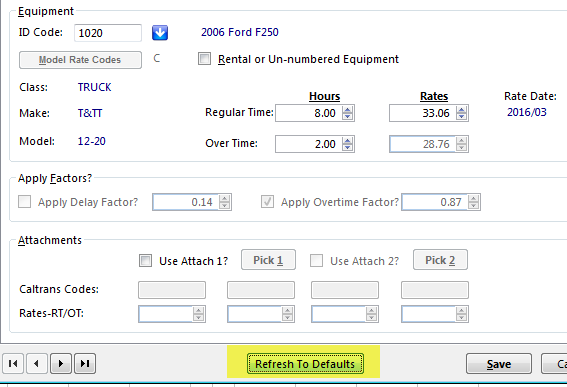The width and height of the screenshot is (567, 387).
Task: Click the 2016/03 rate date
Action: coord(526,112)
